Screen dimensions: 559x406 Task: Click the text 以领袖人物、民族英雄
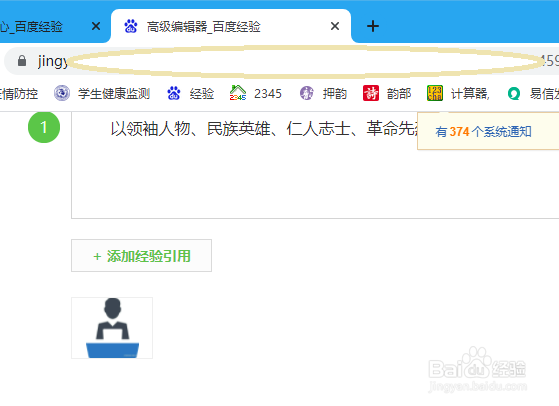(x=190, y=129)
